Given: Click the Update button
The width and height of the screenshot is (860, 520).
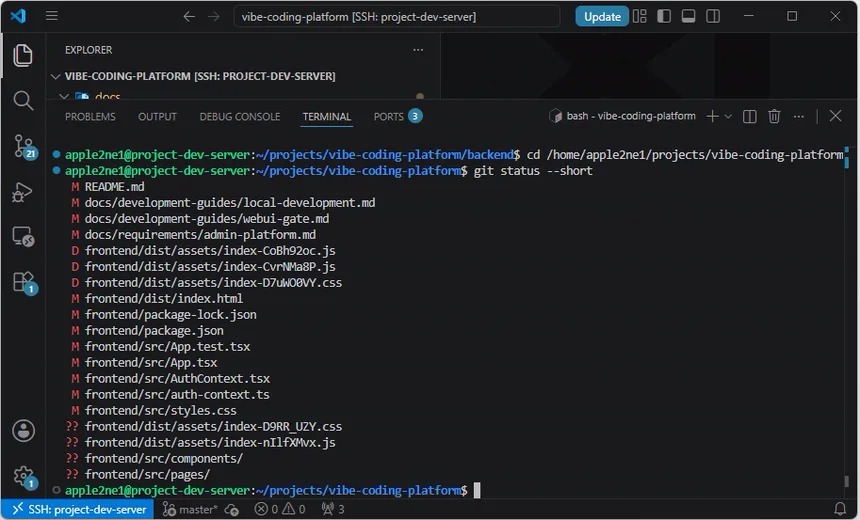Looking at the screenshot, I should 602,16.
